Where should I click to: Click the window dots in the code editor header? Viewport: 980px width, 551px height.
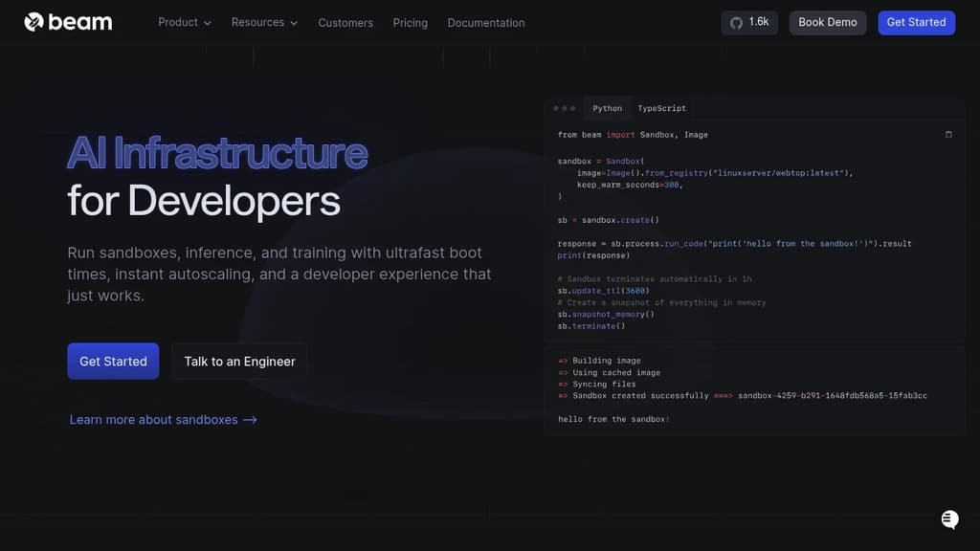[565, 108]
